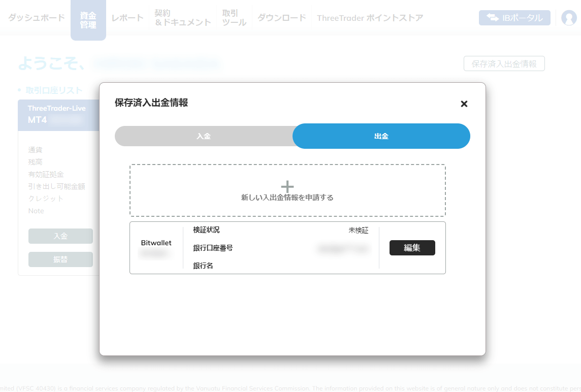Open the user profile avatar icon
Screen dimensions: 581x392
coord(569,17)
